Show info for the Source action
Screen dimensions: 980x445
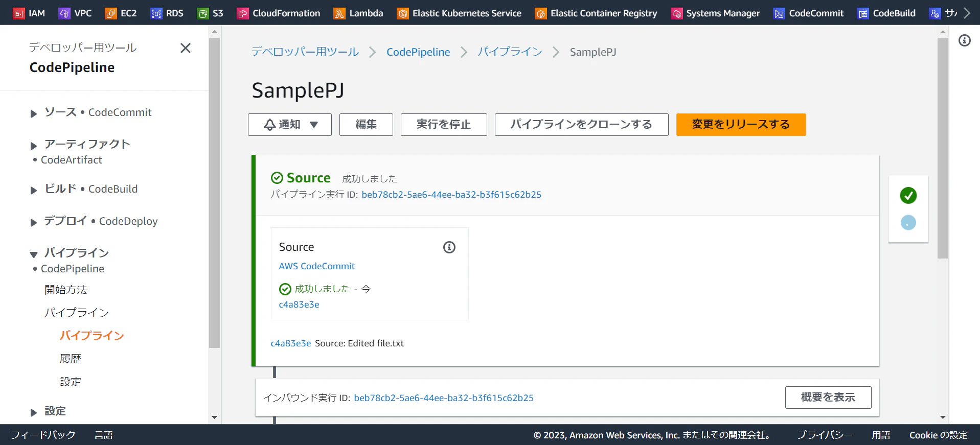pos(449,247)
